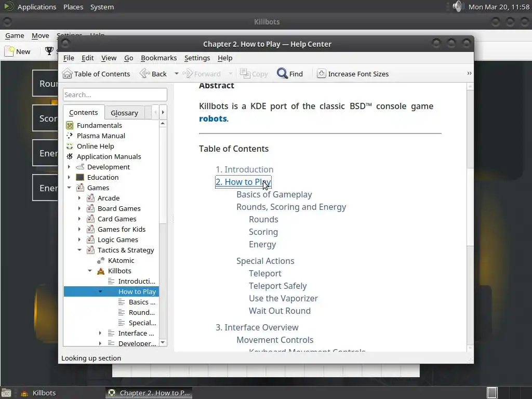Click the Table of Contents home icon
Viewport: 532px width, 399px height.
(x=67, y=74)
